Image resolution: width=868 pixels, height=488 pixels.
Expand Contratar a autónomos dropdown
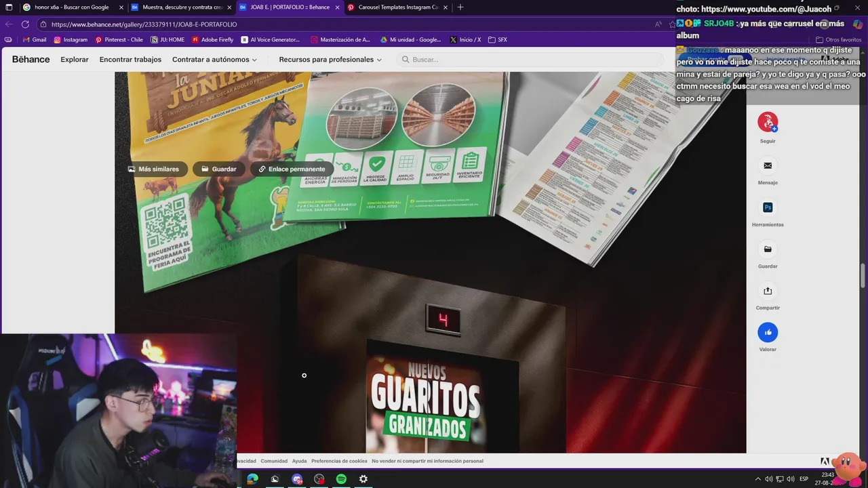[214, 60]
